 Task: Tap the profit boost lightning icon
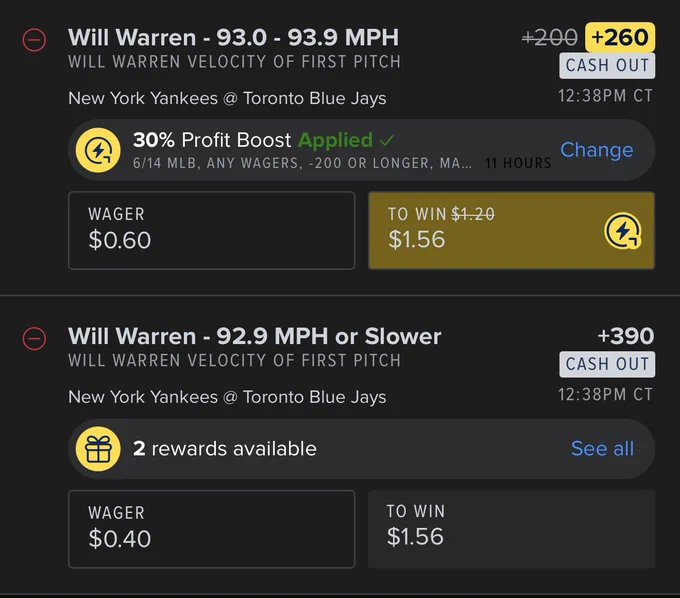98,150
